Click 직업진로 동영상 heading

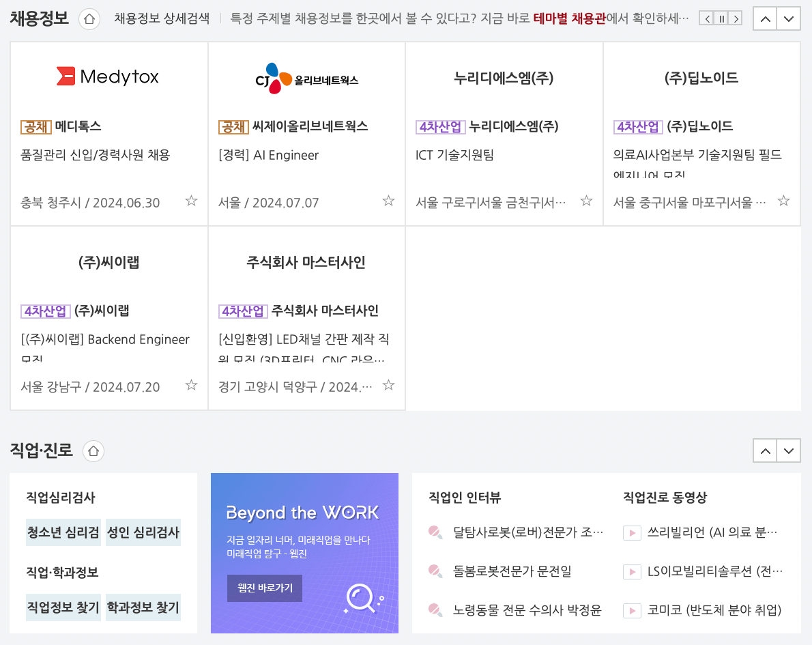pos(665,498)
